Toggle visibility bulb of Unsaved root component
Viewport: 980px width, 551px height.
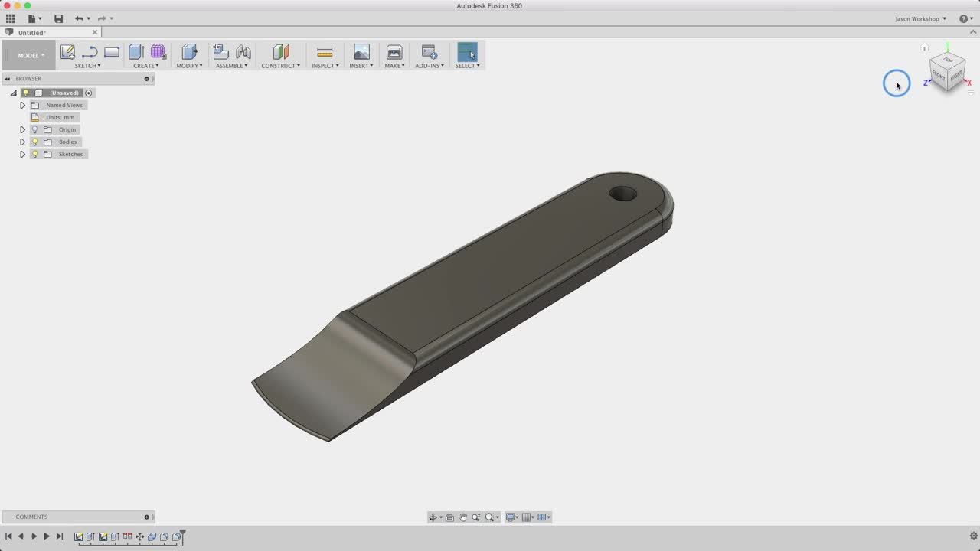(25, 93)
